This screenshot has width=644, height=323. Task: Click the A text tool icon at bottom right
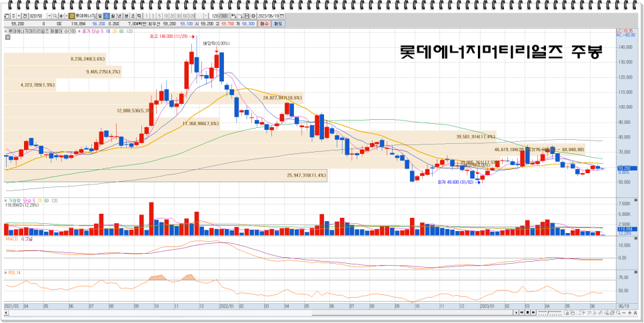click(635, 312)
